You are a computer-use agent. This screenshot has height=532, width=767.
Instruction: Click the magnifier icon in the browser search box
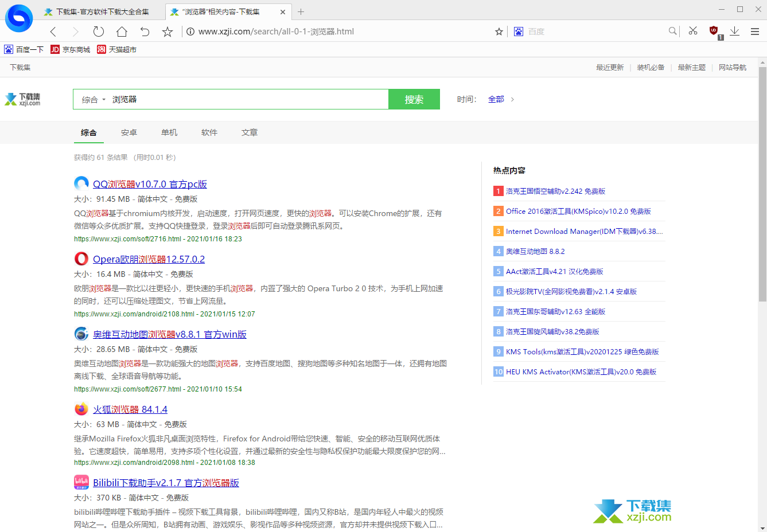(x=672, y=31)
